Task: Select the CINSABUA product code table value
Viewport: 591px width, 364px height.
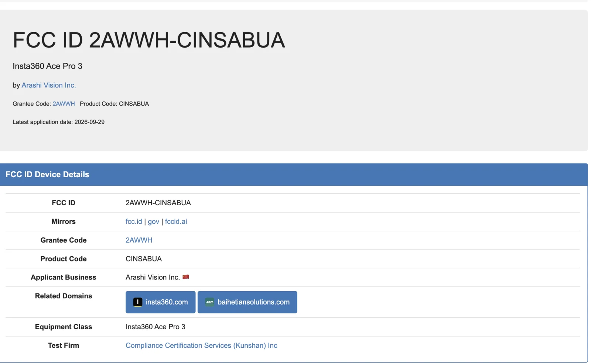Action: click(x=144, y=259)
